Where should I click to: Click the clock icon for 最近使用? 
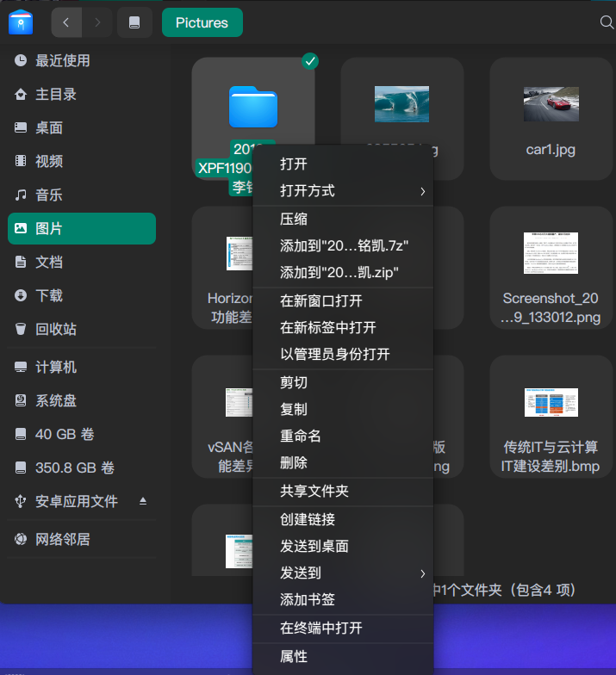pos(21,60)
